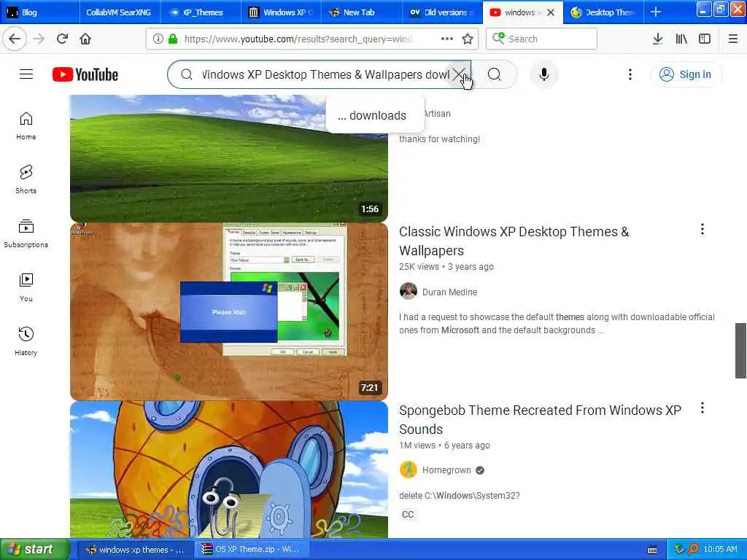Switch to the XP_Themes tab
747x560 pixels.
(x=201, y=12)
